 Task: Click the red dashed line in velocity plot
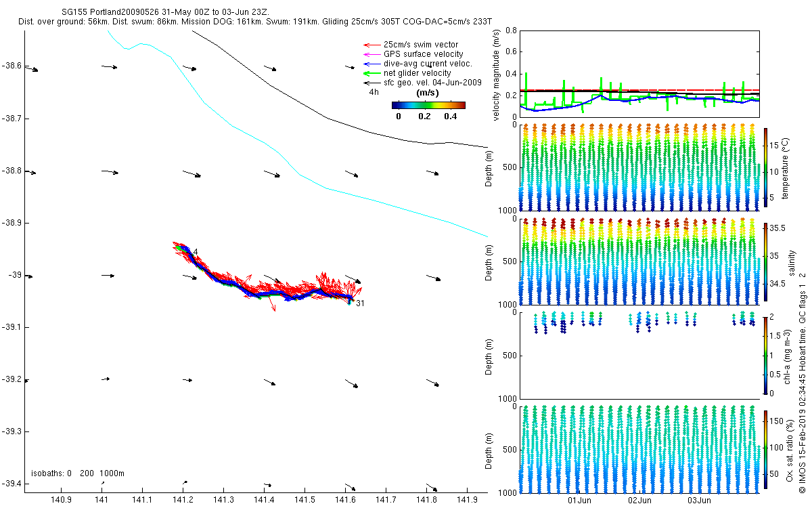pos(639,90)
